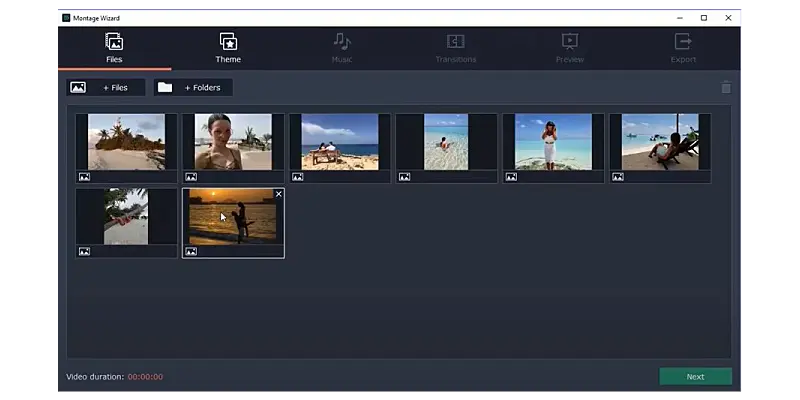Click image type icon under selfie photo

(191, 177)
